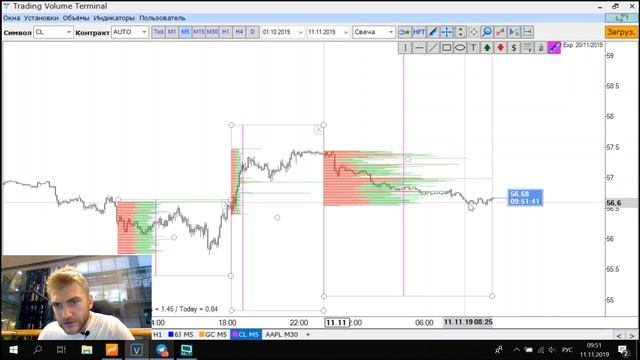Toggle the M5 timeframe

coord(185,32)
